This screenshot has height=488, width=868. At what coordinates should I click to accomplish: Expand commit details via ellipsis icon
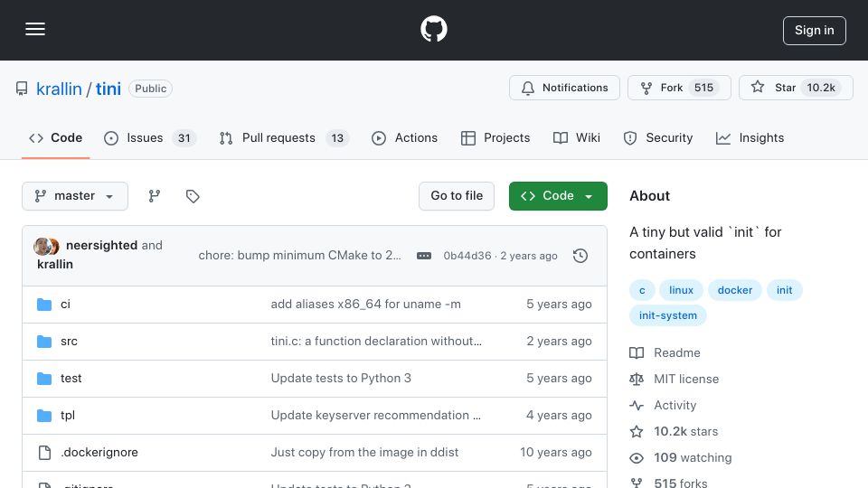coord(424,256)
